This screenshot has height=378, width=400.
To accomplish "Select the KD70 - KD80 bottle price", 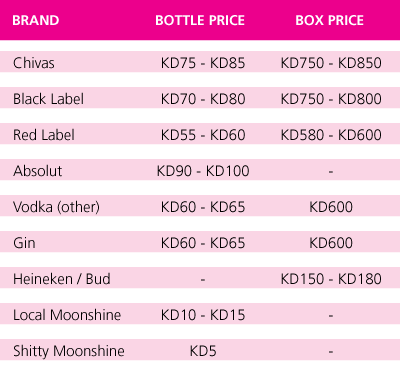I will 203,99.
